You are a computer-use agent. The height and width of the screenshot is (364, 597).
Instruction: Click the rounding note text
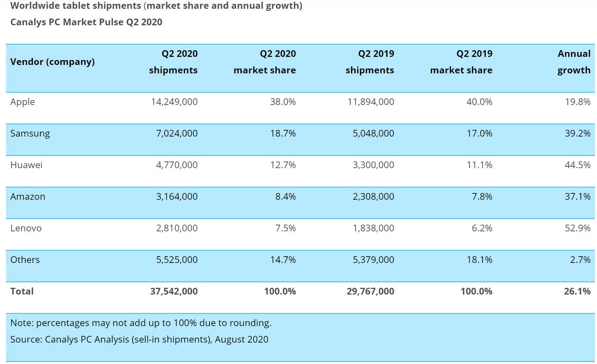141,323
